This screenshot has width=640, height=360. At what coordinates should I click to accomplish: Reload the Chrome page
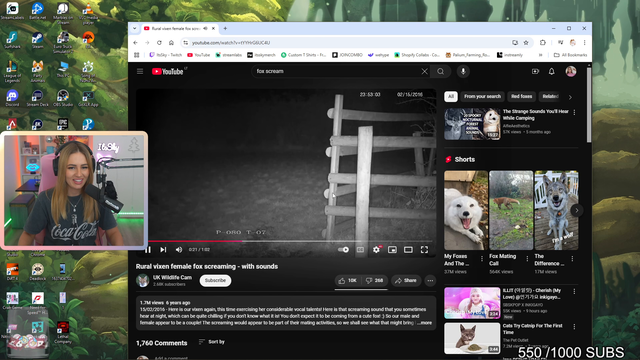tap(159, 42)
